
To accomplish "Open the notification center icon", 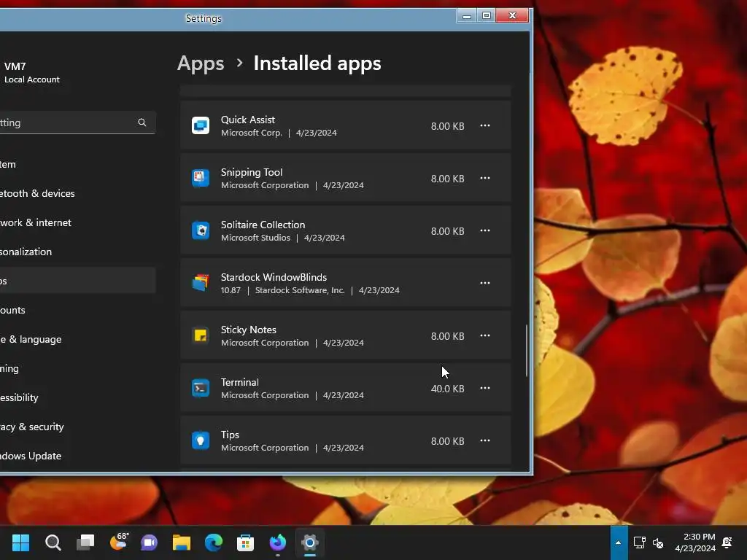I will point(727,542).
